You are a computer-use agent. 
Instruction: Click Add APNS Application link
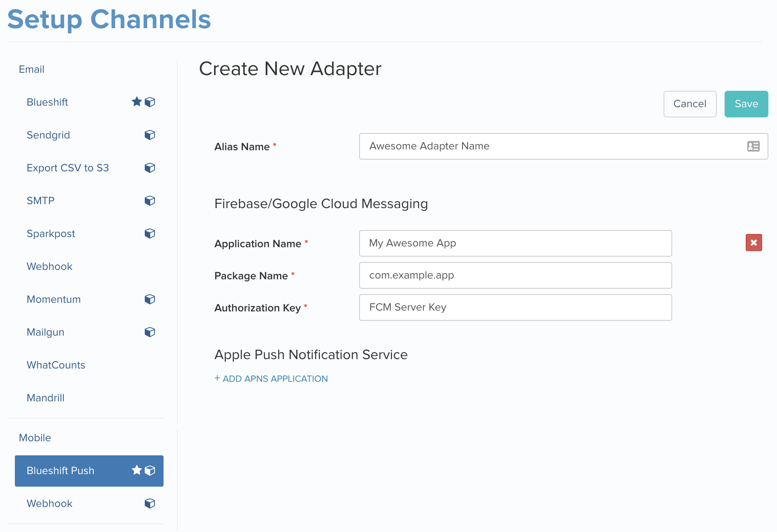271,379
